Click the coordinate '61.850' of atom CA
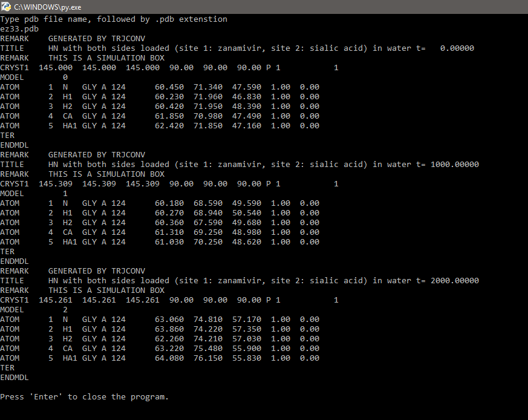528x420 pixels. pyautogui.click(x=169, y=116)
